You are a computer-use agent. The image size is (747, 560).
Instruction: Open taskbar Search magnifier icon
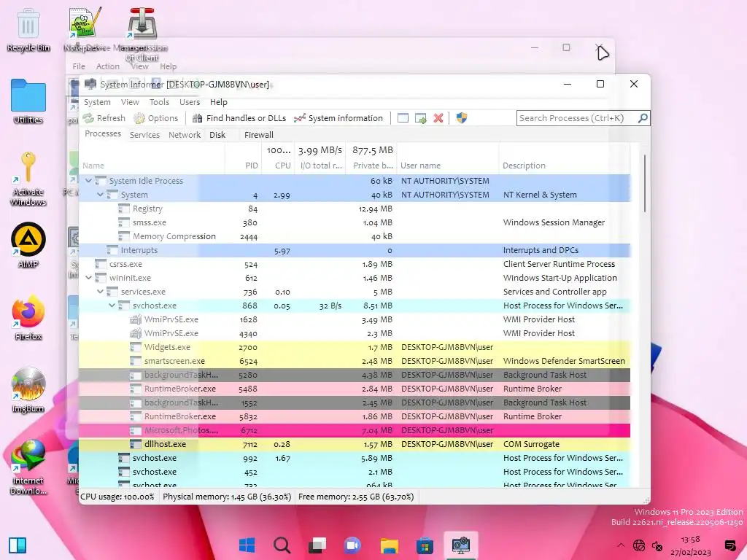pyautogui.click(x=282, y=545)
